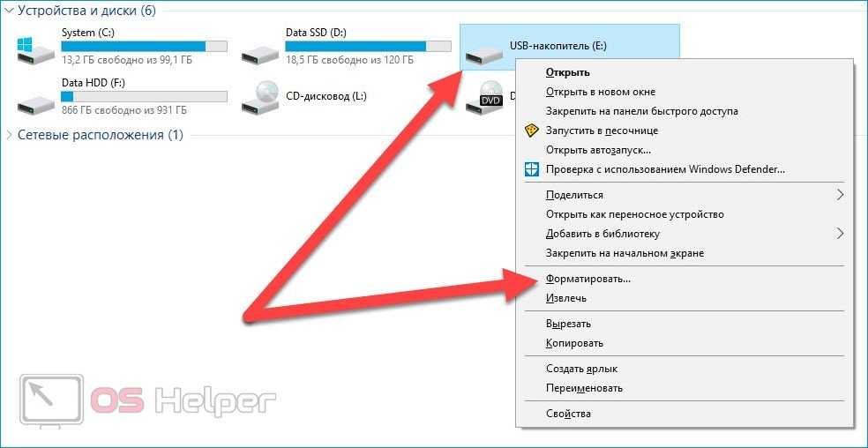Viewport: 868px width, 448px height.
Task: Choose Извлечь from the context menu
Action: [565, 298]
